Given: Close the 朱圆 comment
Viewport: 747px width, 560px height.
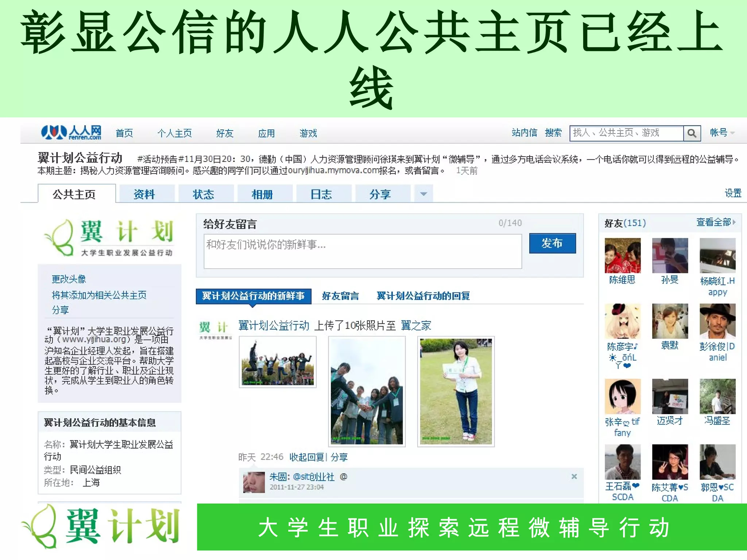Looking at the screenshot, I should (574, 477).
